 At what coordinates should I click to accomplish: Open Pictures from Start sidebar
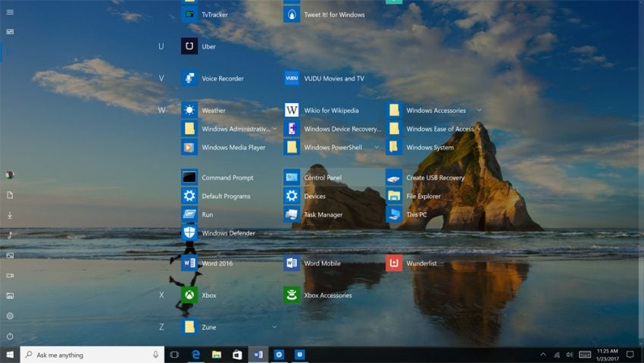(10, 255)
